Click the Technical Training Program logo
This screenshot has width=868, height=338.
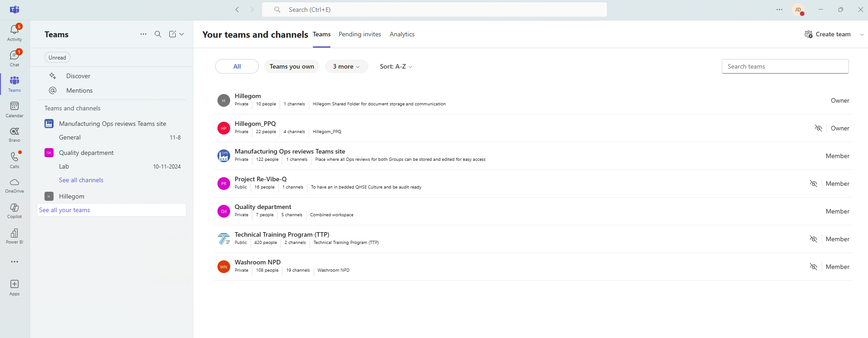(224, 239)
